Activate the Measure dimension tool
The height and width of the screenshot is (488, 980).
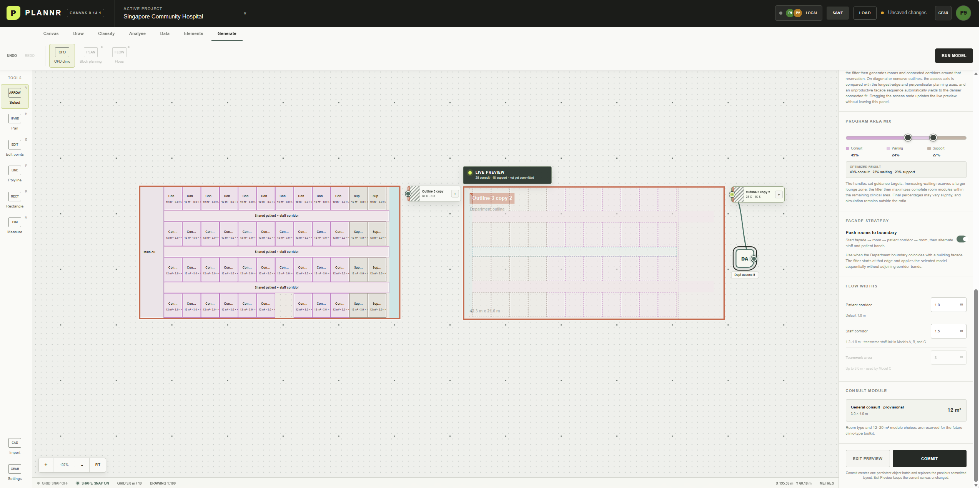tap(15, 226)
